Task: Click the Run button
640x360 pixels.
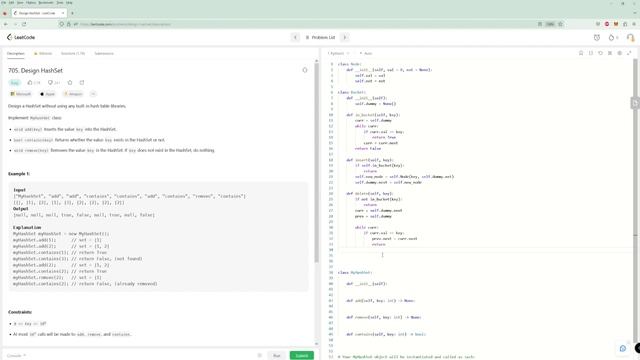Action: click(x=277, y=356)
